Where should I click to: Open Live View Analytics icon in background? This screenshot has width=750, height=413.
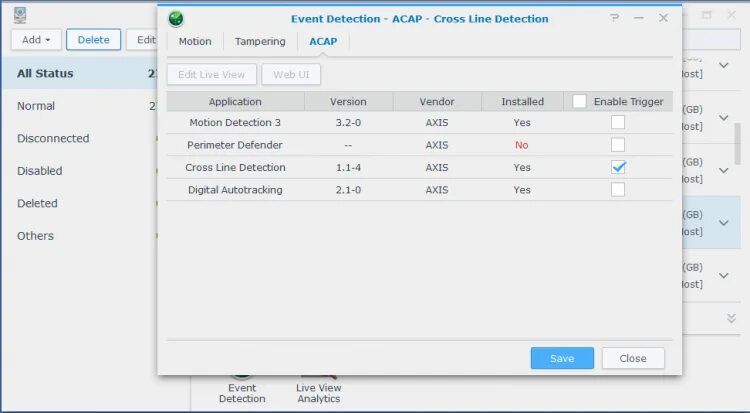coord(319,390)
